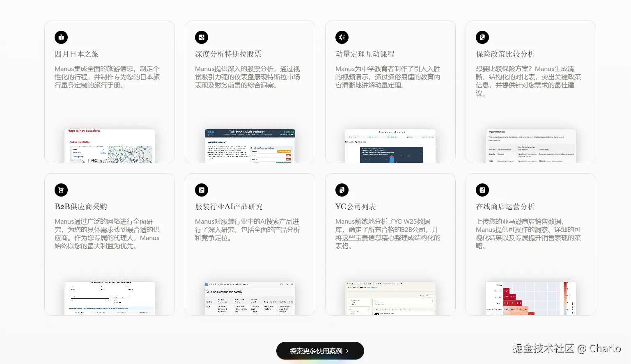Viewport: 631px width, 364px height.
Task: Click the icon on 保险政策比较分析 card
Action: (x=482, y=37)
